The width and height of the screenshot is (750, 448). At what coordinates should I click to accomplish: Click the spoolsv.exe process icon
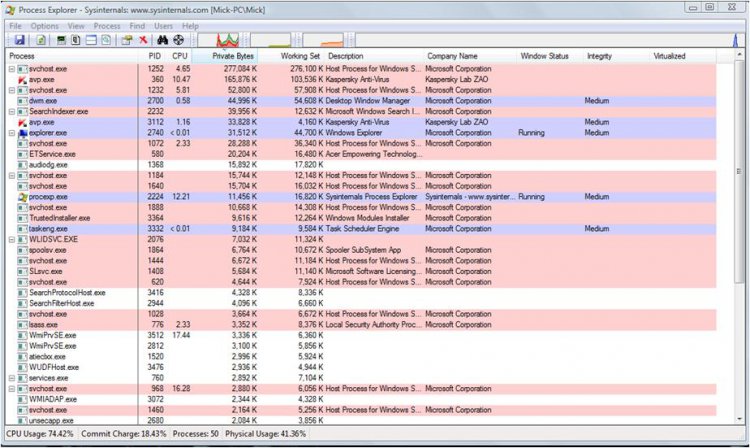[x=22, y=250]
